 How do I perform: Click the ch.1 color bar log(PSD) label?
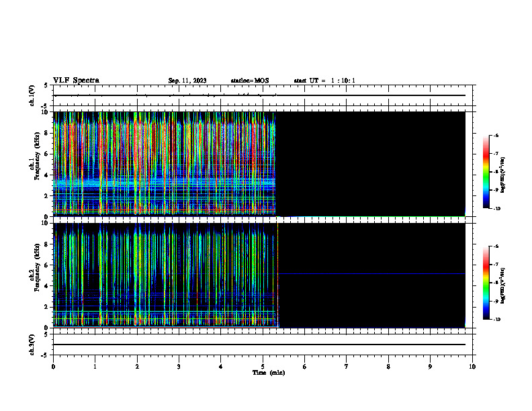(x=502, y=175)
